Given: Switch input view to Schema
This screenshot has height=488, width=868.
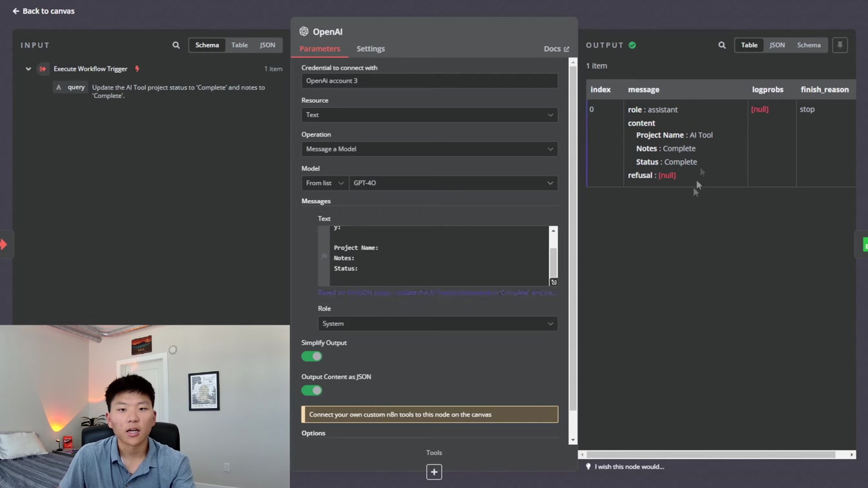Looking at the screenshot, I should (207, 45).
